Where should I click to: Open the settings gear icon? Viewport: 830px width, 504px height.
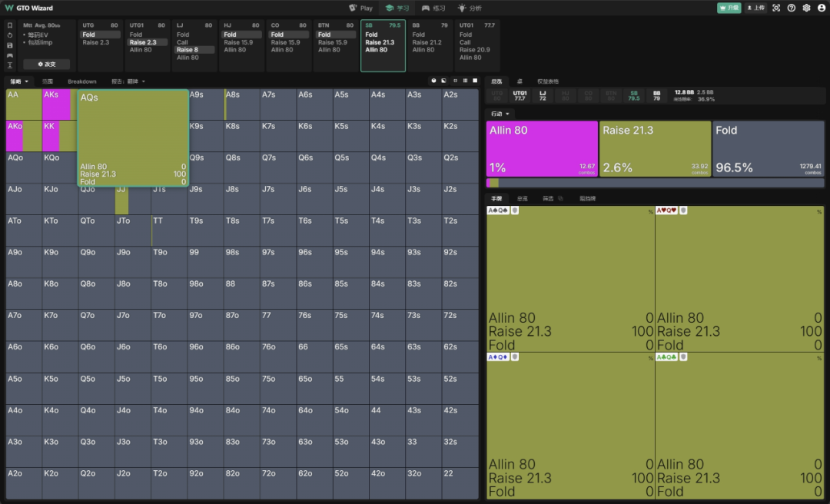806,8
